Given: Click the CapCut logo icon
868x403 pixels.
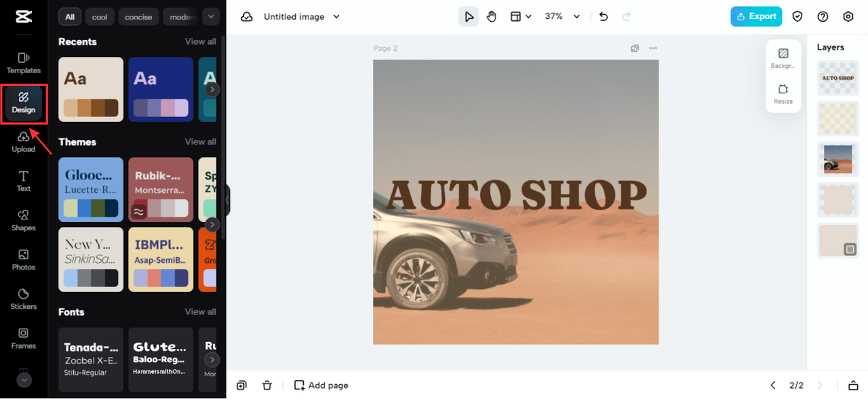Looking at the screenshot, I should (x=24, y=17).
